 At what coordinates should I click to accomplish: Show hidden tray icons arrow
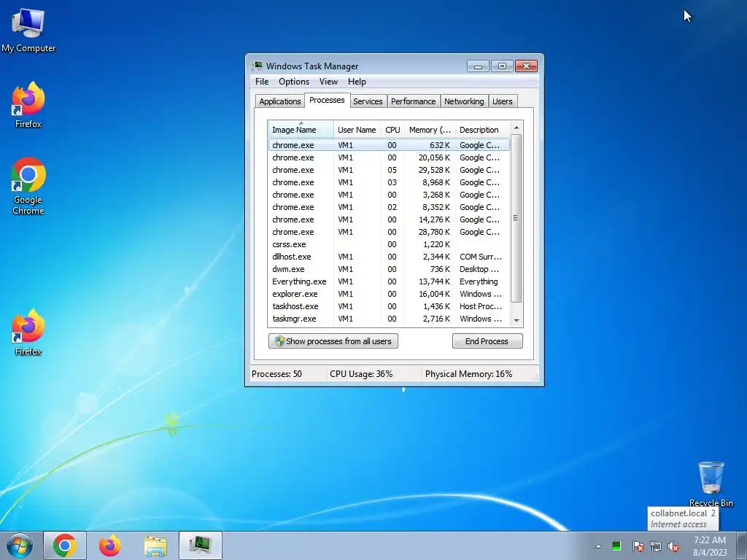coord(598,546)
